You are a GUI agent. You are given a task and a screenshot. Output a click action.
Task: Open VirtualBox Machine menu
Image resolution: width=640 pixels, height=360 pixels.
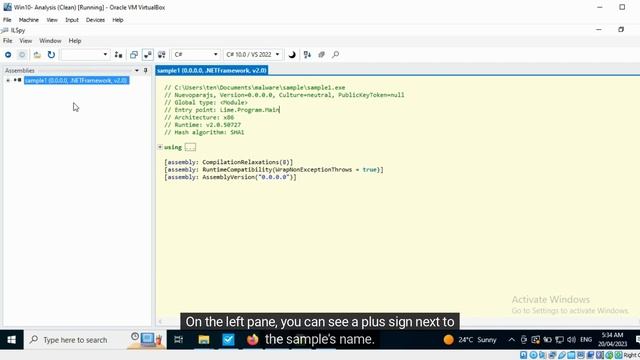tap(29, 20)
